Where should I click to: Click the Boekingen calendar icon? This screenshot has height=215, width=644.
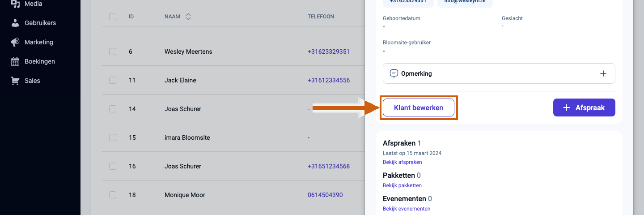[15, 61]
